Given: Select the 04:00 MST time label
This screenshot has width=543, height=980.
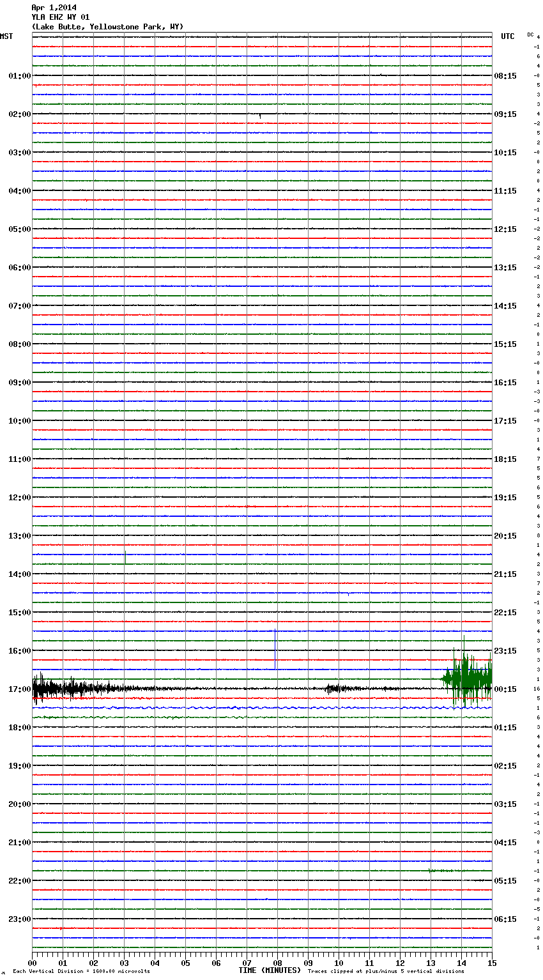Looking at the screenshot, I should pos(20,191).
